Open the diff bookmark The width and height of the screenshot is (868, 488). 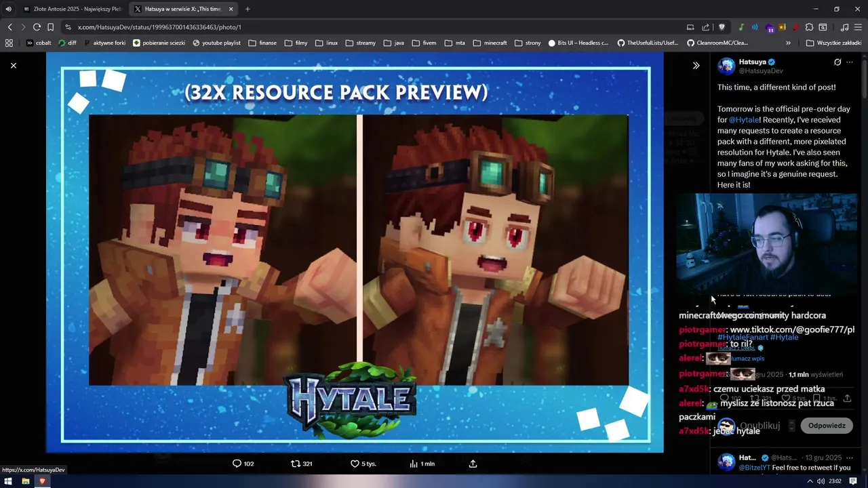[x=68, y=43]
